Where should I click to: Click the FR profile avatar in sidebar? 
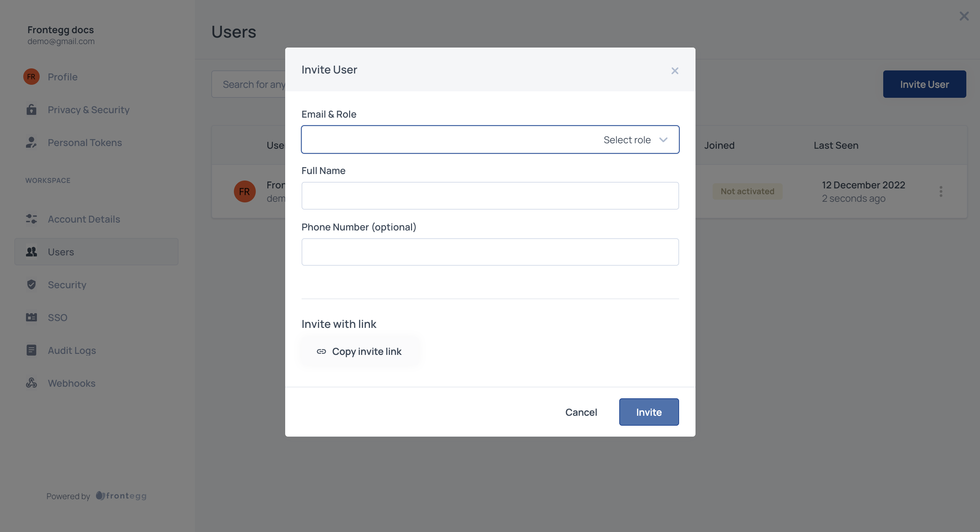click(31, 77)
